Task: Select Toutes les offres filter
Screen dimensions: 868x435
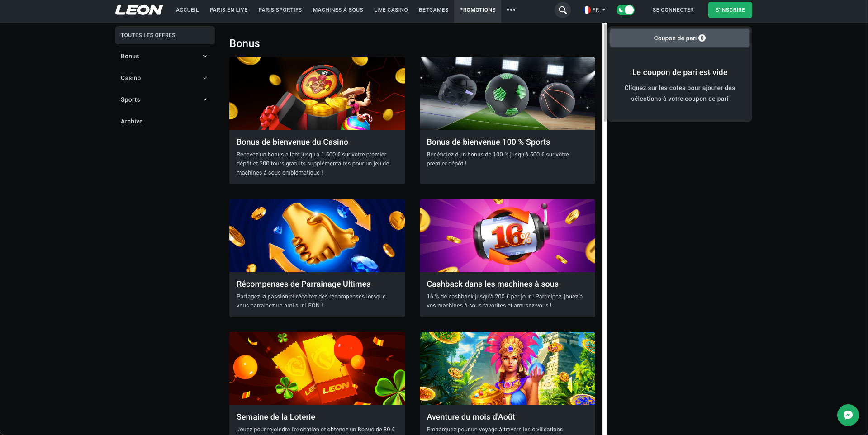Action: tap(165, 35)
